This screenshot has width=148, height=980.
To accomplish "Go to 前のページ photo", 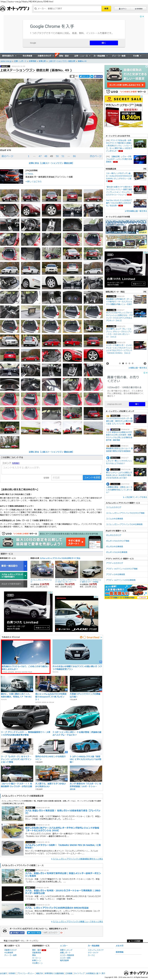I will click(x=8, y=156).
